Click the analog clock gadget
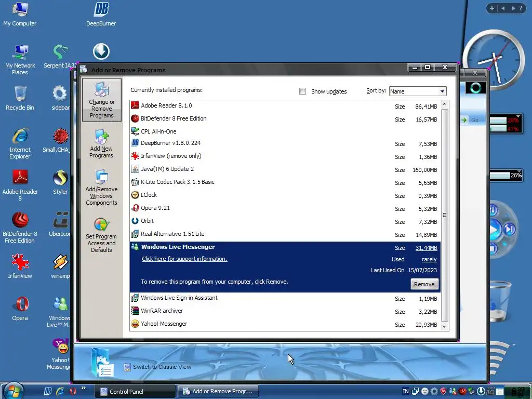The height and width of the screenshot is (399, 532). point(494,59)
